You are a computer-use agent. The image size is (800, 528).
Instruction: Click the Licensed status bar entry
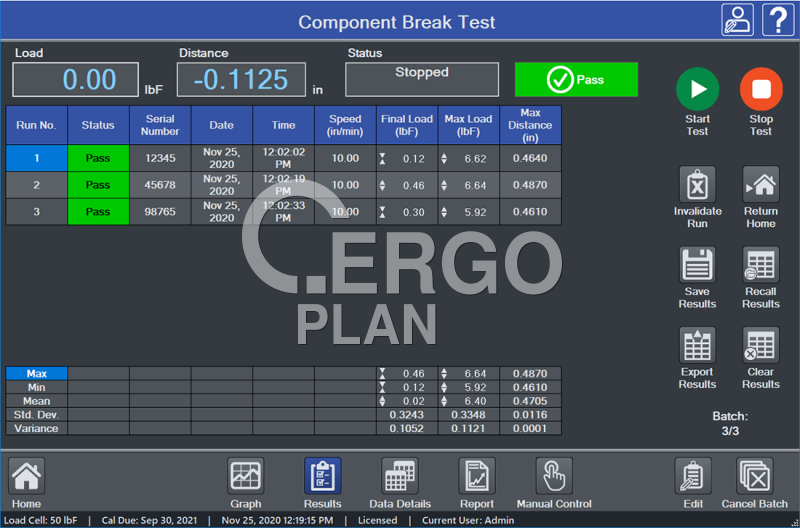(378, 520)
